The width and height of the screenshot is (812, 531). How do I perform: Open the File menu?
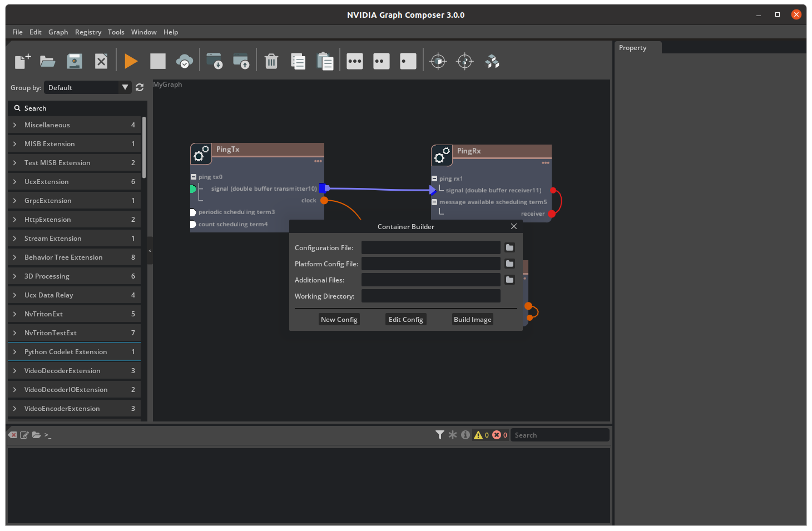pos(17,32)
